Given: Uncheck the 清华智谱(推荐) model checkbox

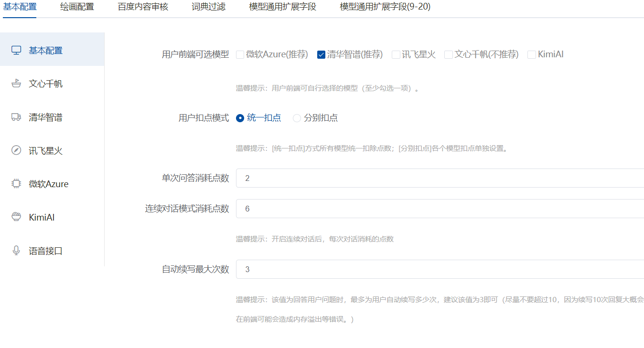Looking at the screenshot, I should click(322, 54).
